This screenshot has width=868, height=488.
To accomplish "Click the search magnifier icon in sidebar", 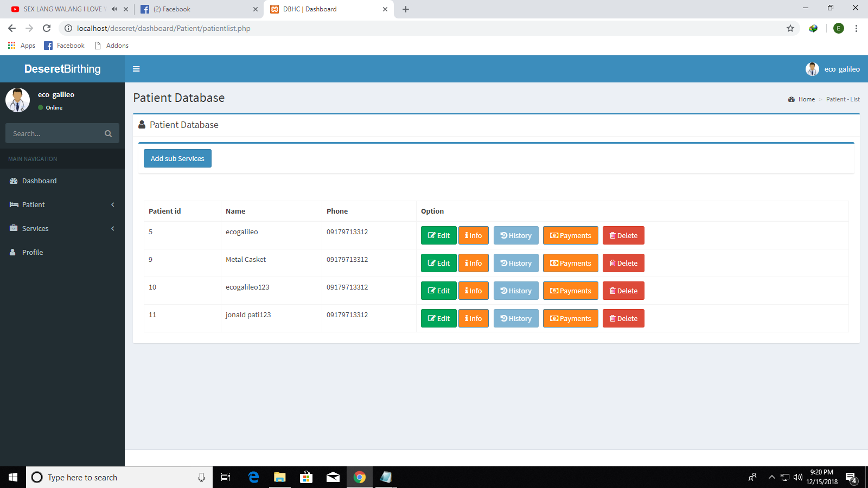I will (108, 133).
